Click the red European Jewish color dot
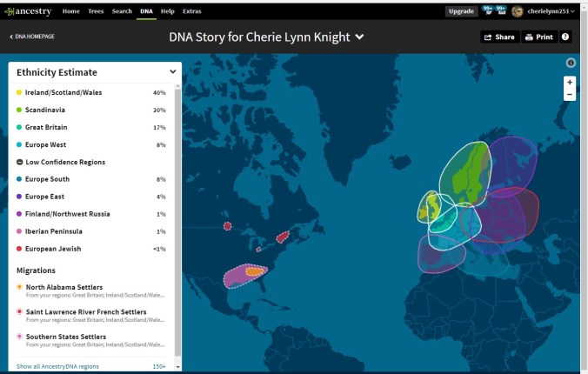This screenshot has width=588, height=374. click(x=19, y=249)
